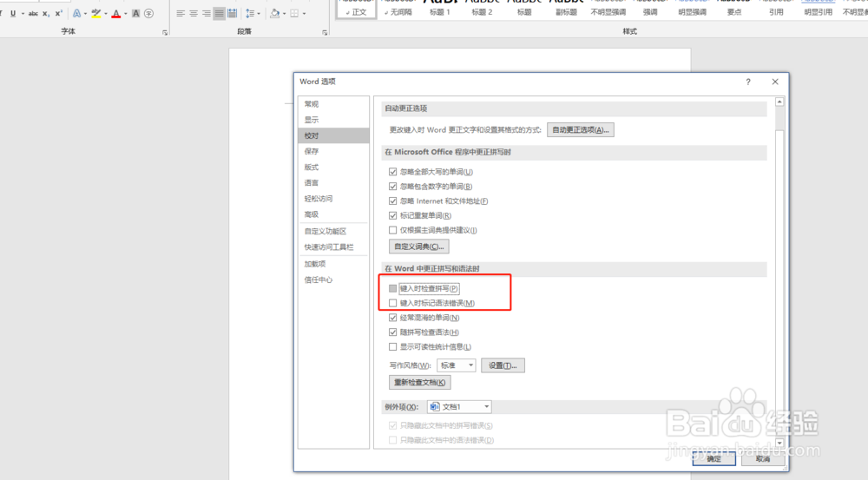
Task: Apply strikethrough (abc) formatting
Action: (x=33, y=13)
